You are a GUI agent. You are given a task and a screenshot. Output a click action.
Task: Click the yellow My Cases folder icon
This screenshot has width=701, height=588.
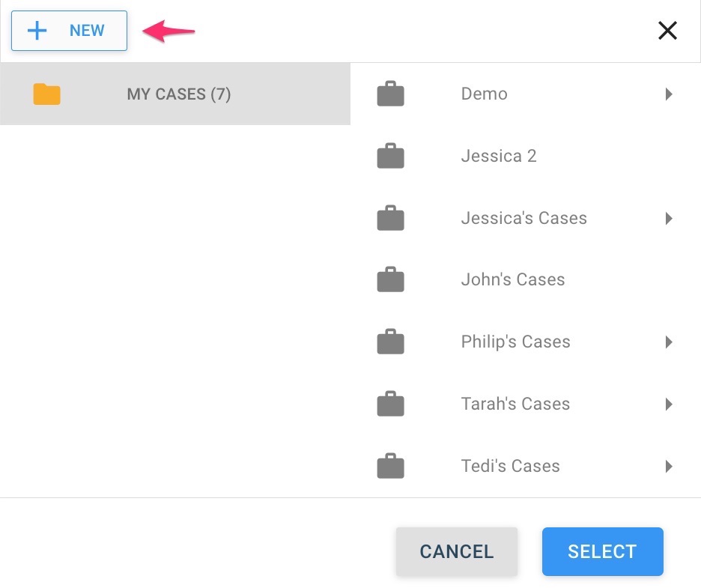(46, 94)
